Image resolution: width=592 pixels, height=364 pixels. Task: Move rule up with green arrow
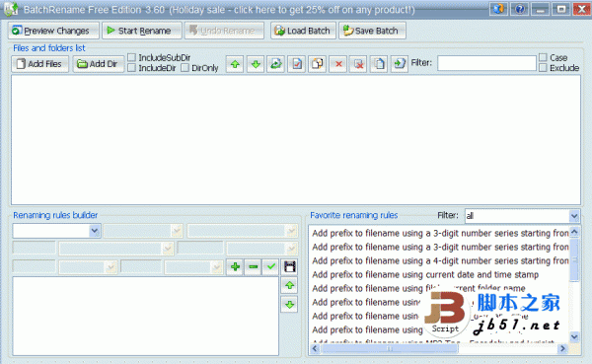click(x=289, y=285)
